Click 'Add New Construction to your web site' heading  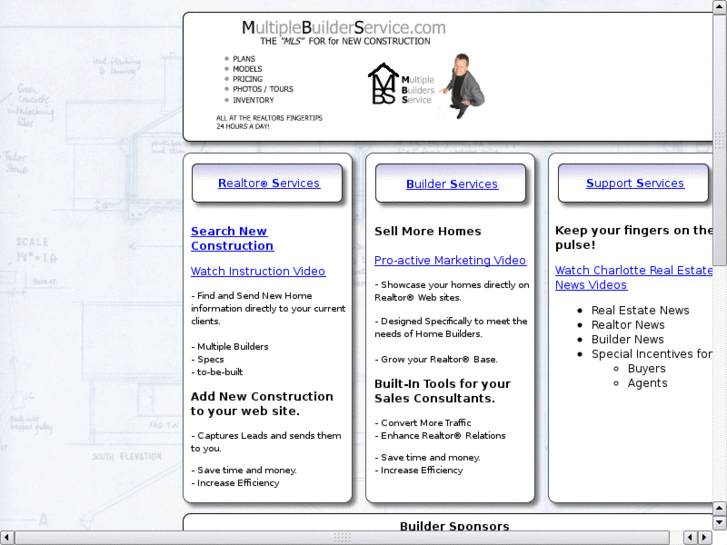tap(262, 404)
